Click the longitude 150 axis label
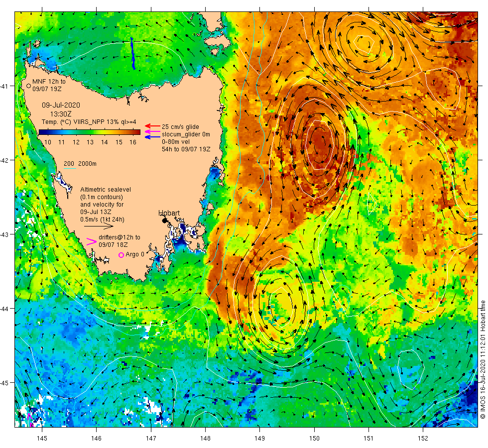The width and height of the screenshot is (488, 448). click(x=314, y=439)
